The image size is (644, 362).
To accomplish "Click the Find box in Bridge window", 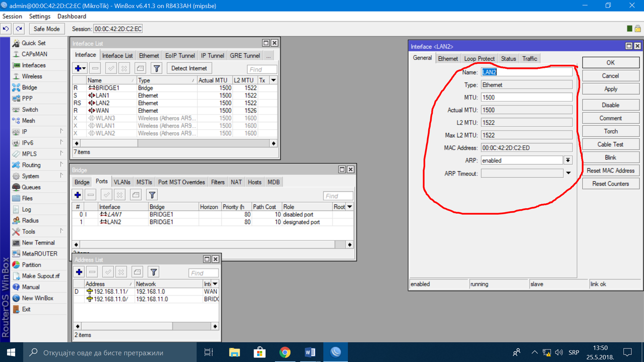I will tap(338, 196).
